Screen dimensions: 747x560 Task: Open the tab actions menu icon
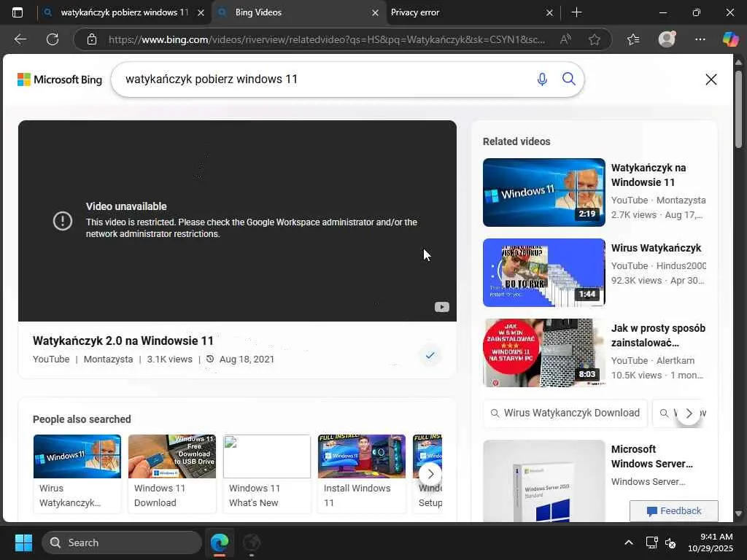18,12
